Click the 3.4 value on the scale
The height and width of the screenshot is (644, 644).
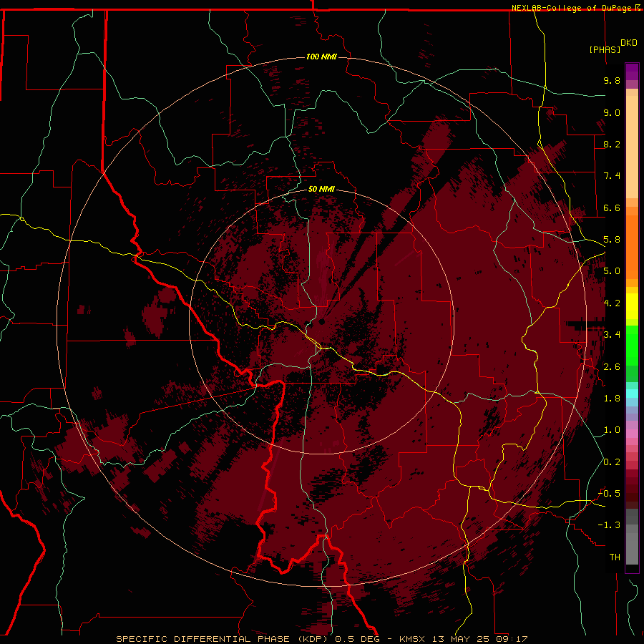point(612,335)
